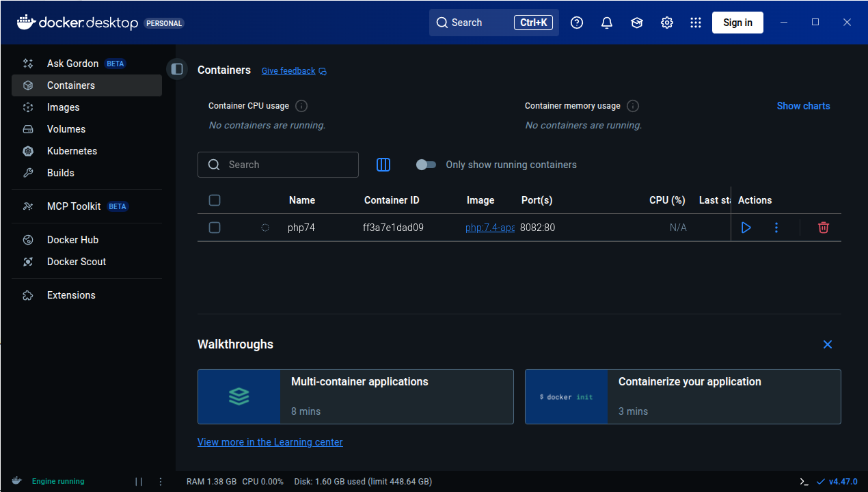Open the Kubernetes section
Viewport: 868px width, 492px height.
(71, 151)
